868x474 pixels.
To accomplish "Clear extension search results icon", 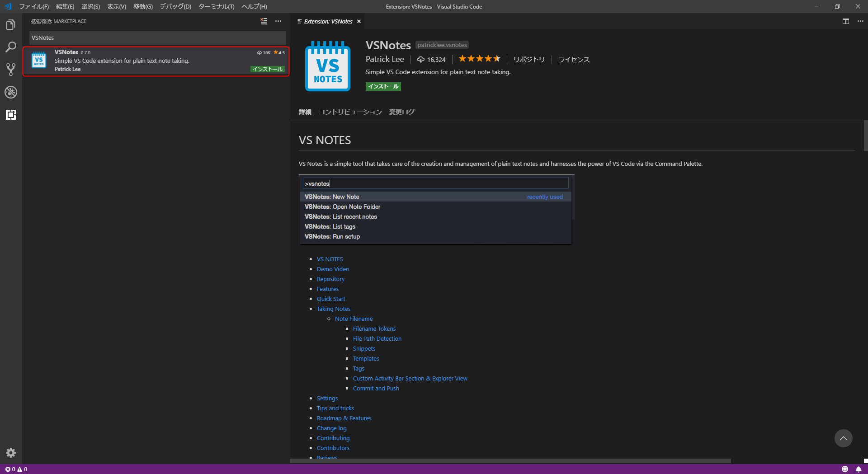I will [264, 21].
